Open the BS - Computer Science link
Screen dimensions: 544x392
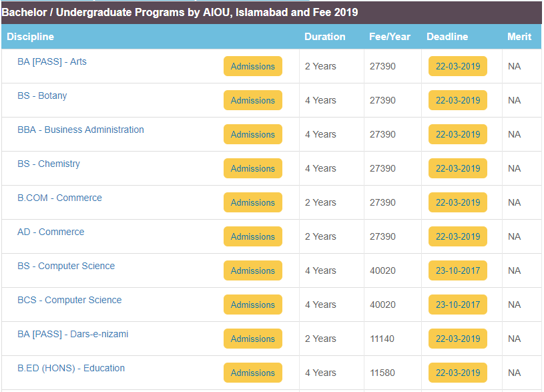tap(66, 266)
